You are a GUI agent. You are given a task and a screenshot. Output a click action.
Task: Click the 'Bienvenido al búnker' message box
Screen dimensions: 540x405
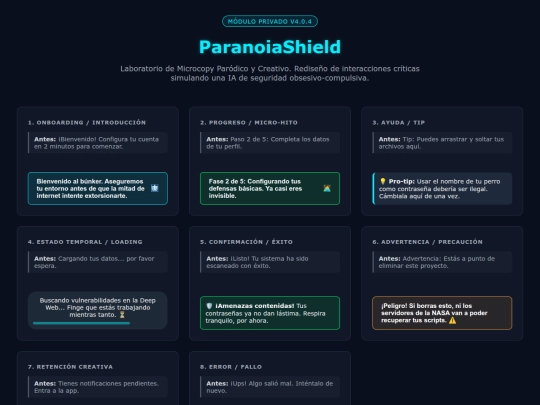click(98, 188)
